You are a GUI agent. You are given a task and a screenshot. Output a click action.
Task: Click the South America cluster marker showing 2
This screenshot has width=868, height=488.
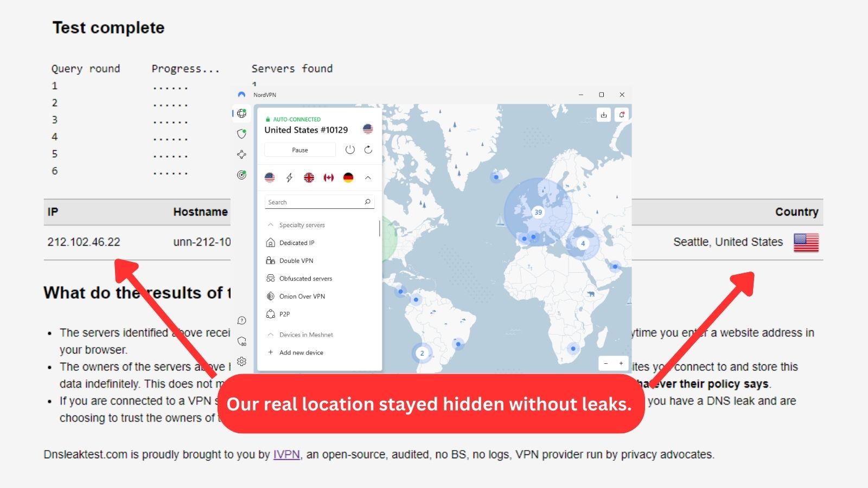coord(422,353)
